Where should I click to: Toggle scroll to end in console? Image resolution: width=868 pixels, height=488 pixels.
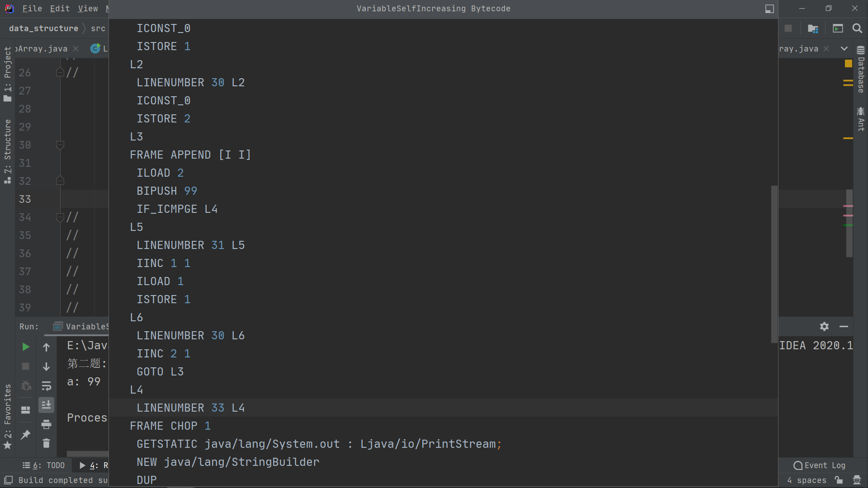point(46,405)
